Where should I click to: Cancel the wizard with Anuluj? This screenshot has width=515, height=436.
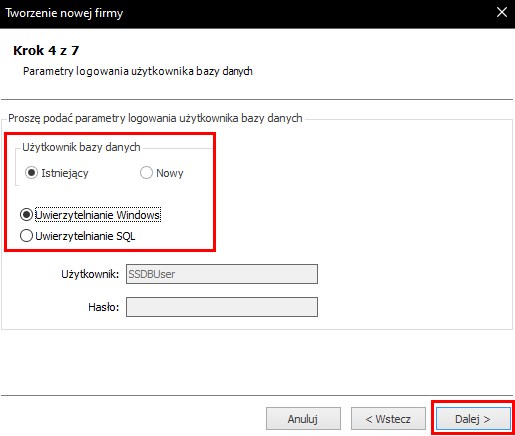[303, 419]
